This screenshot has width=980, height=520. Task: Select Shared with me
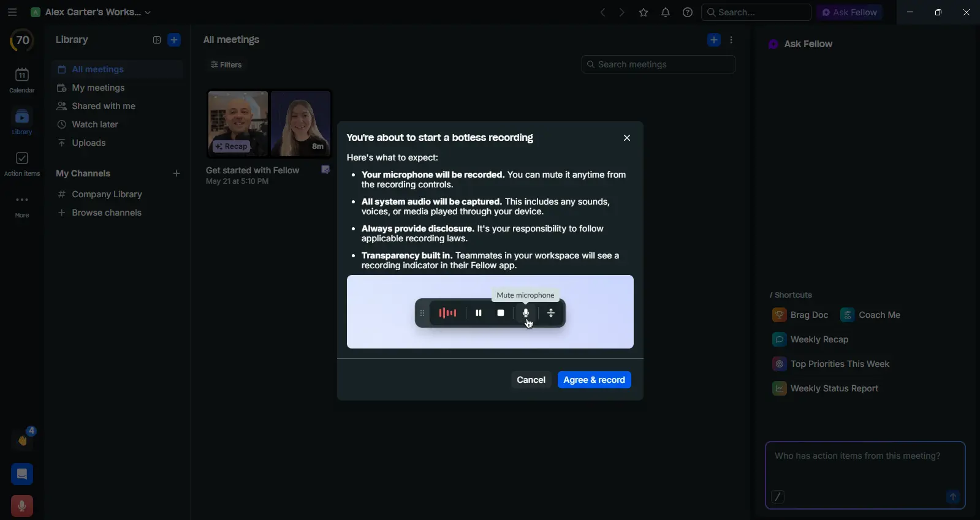click(118, 106)
